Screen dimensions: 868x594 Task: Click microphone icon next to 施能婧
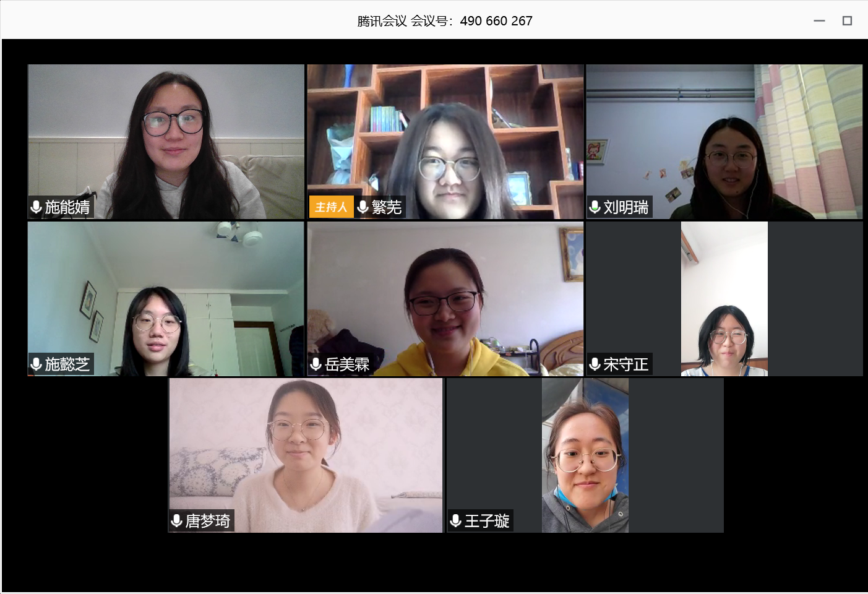click(37, 207)
